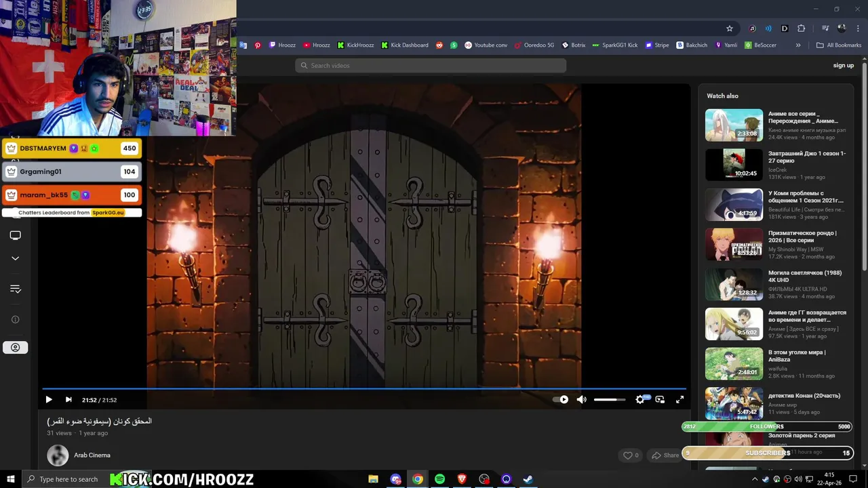
Task: Open the sidebar playlist queue icon
Action: (15, 289)
